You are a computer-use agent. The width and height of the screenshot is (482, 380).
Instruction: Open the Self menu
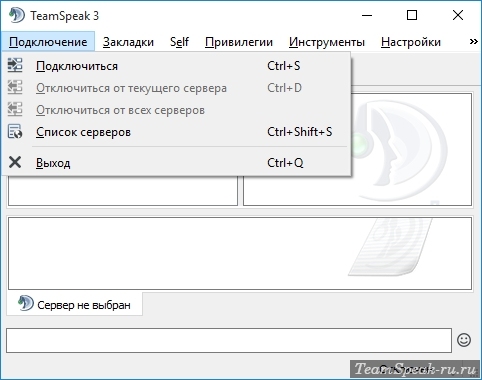[179, 42]
